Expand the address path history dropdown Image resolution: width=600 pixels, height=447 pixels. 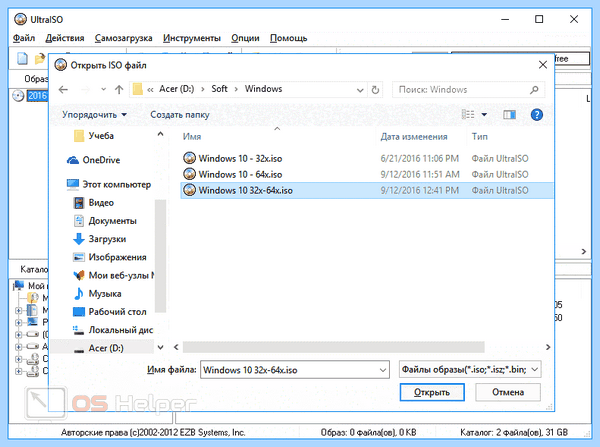click(360, 90)
